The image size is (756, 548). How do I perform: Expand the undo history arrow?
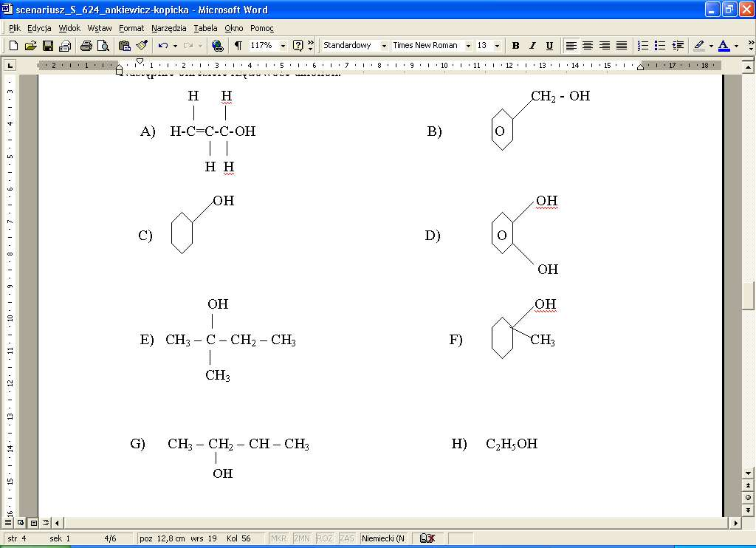pyautogui.click(x=174, y=45)
